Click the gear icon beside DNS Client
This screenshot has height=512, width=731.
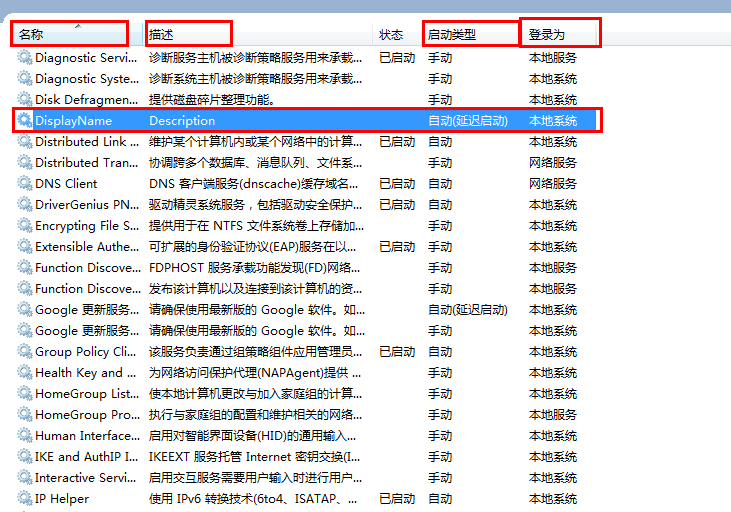(25, 183)
